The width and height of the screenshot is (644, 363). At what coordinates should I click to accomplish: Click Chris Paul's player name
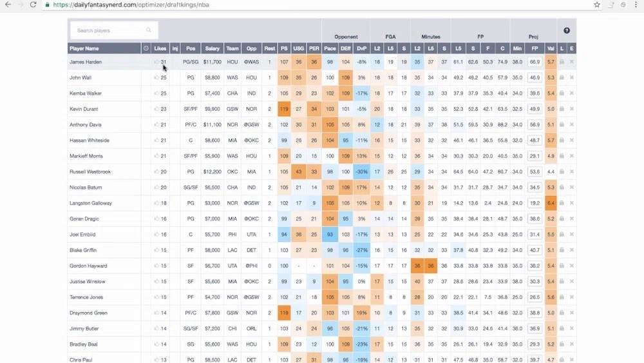pos(81,360)
